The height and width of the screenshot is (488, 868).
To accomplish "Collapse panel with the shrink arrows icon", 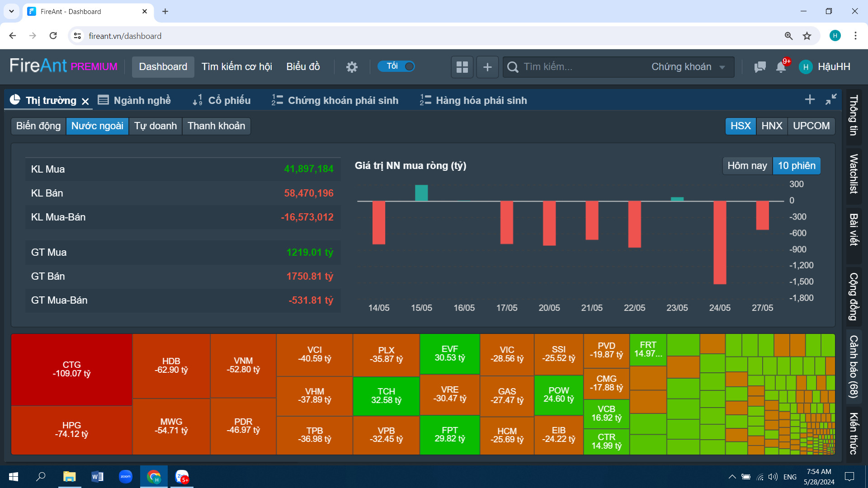I will coord(831,99).
